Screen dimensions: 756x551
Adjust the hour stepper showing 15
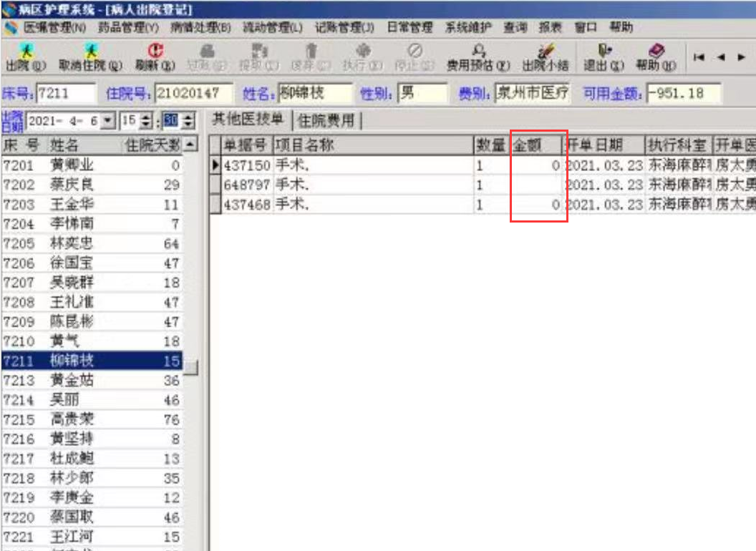[x=145, y=120]
